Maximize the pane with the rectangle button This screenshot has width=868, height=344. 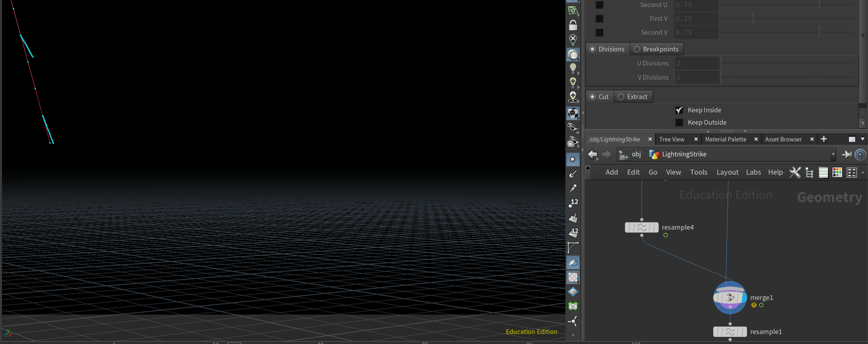852,139
